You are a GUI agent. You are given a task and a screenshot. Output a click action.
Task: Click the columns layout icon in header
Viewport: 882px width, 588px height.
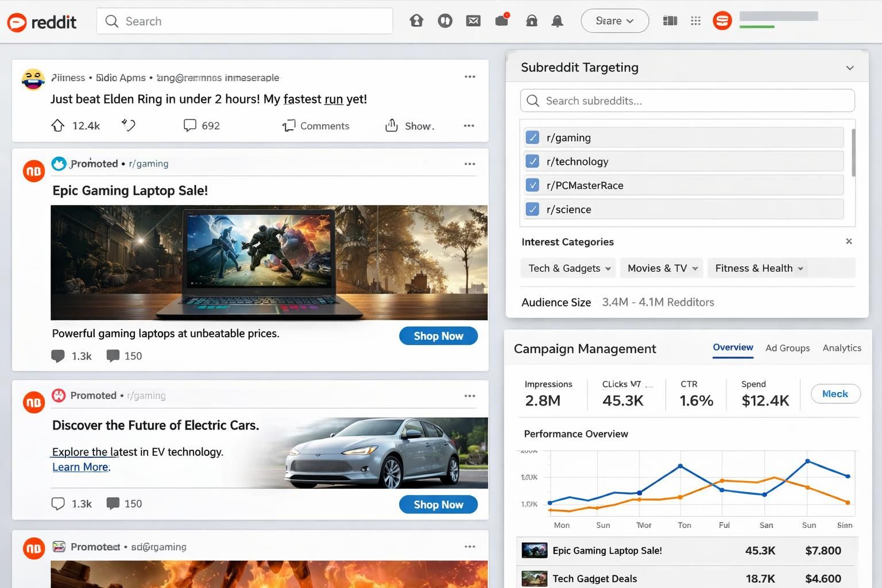pyautogui.click(x=670, y=21)
